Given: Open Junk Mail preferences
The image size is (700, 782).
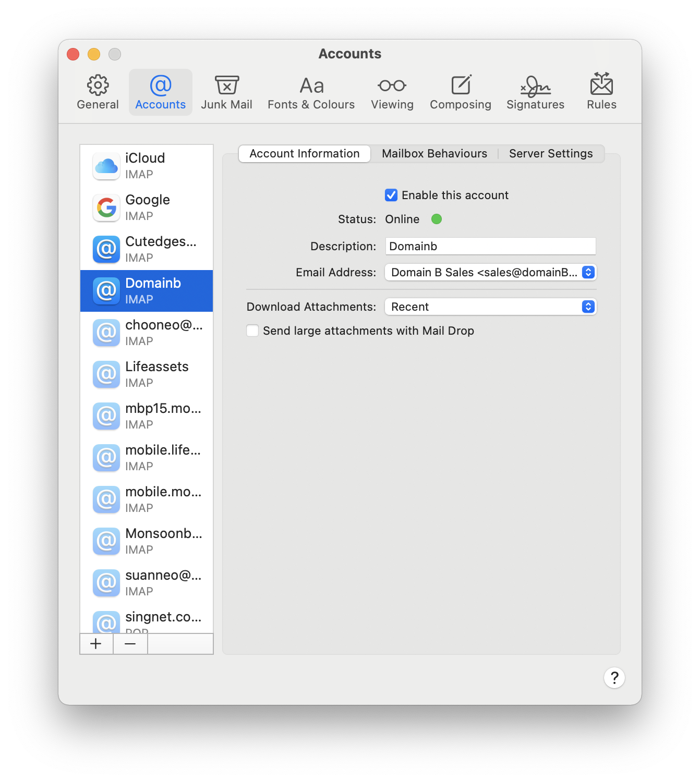Looking at the screenshot, I should pos(226,92).
